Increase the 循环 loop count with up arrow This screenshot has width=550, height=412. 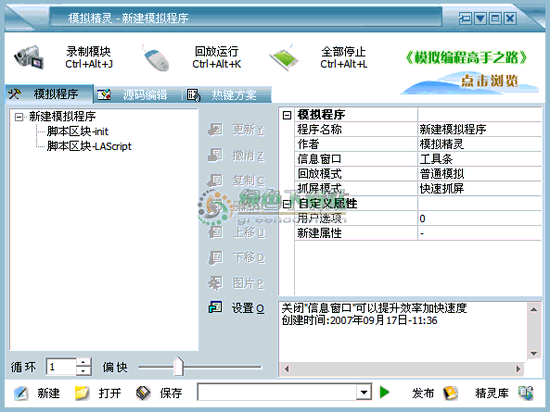click(x=83, y=363)
